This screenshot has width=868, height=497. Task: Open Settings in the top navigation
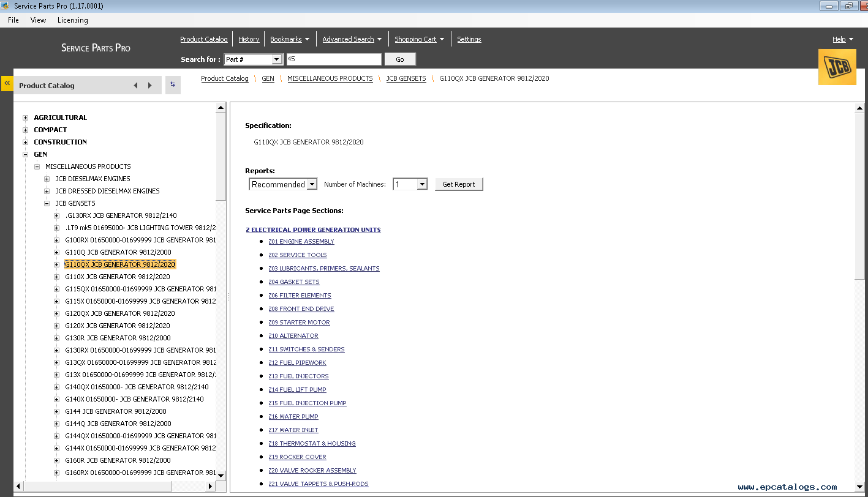[469, 39]
